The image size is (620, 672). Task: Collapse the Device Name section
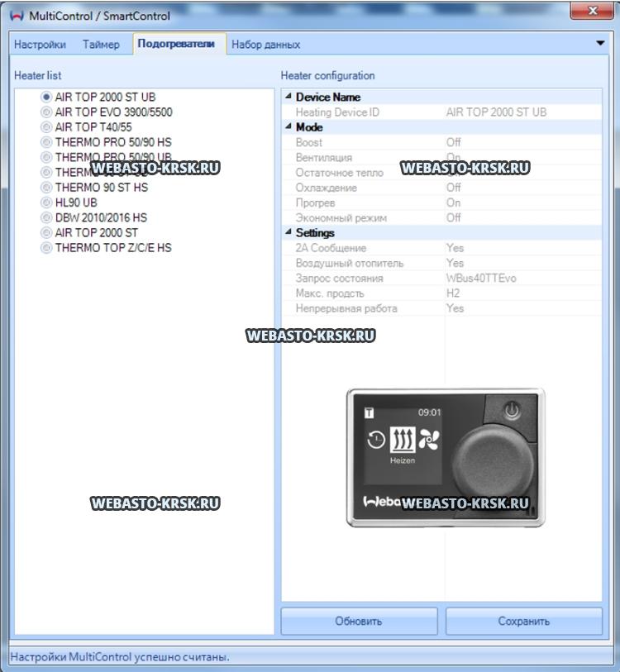(x=289, y=97)
